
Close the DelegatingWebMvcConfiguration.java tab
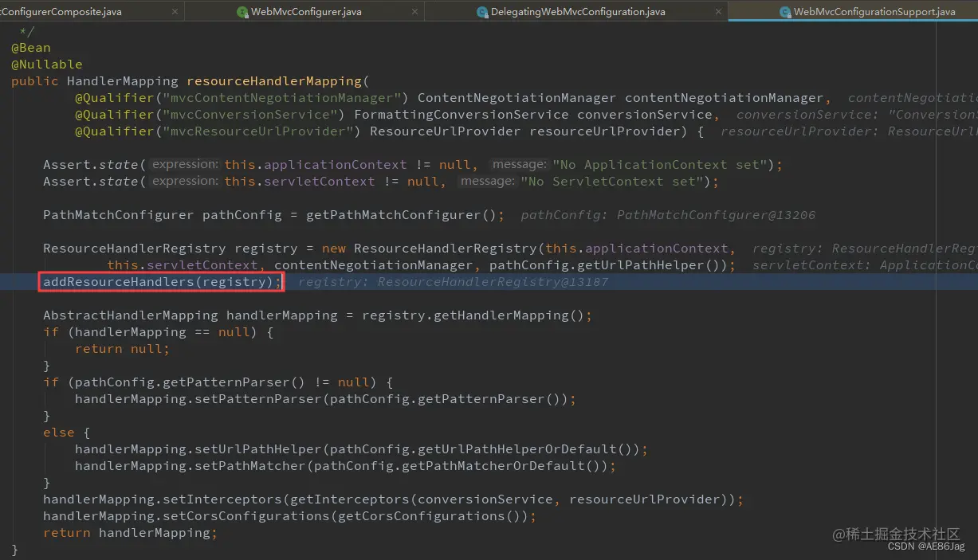[x=717, y=12]
